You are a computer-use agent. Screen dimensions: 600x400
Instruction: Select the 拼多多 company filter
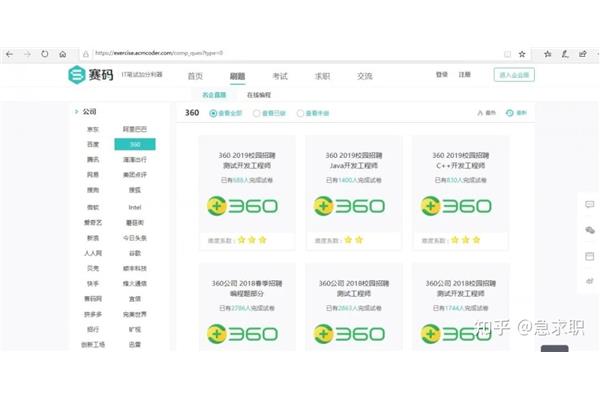click(93, 314)
